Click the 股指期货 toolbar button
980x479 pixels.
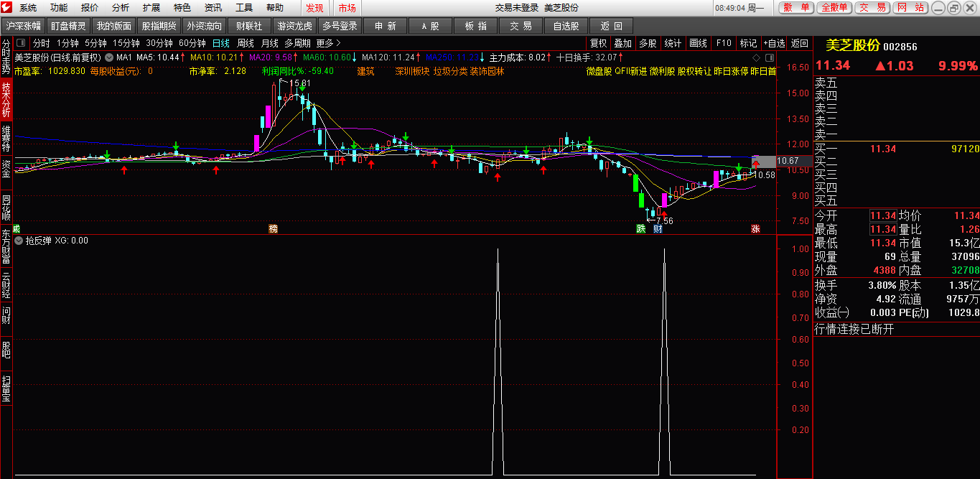pos(159,26)
